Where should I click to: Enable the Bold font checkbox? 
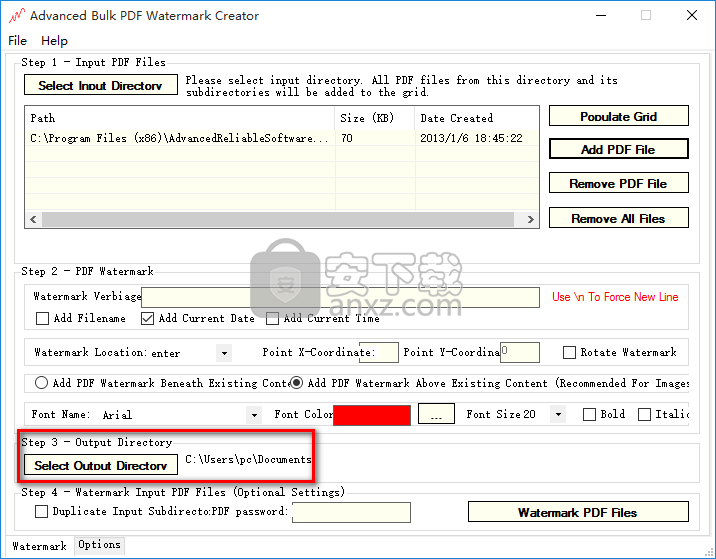[590, 414]
